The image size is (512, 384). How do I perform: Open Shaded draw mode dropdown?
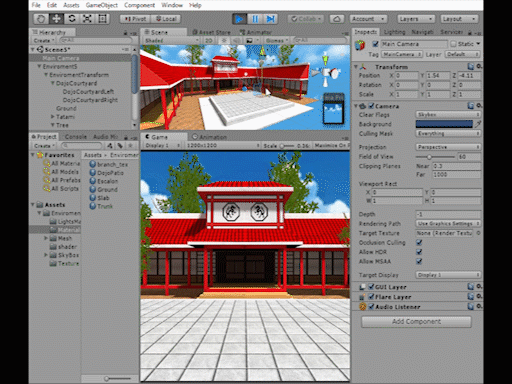click(x=171, y=40)
